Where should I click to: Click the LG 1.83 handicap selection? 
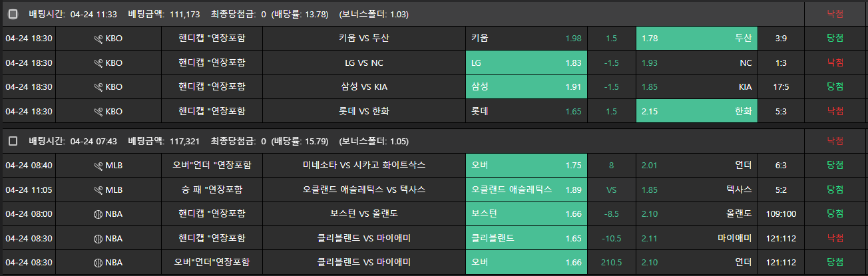click(527, 63)
